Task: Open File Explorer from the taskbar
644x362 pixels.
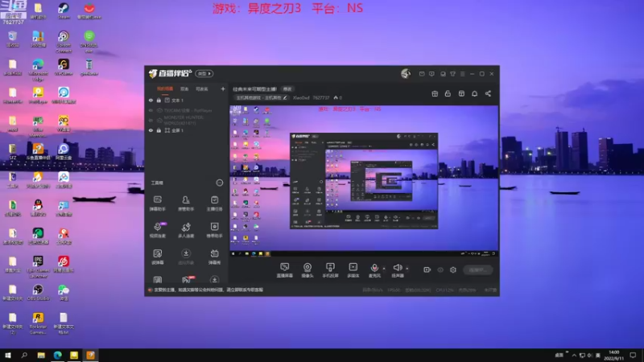Action: (41, 355)
